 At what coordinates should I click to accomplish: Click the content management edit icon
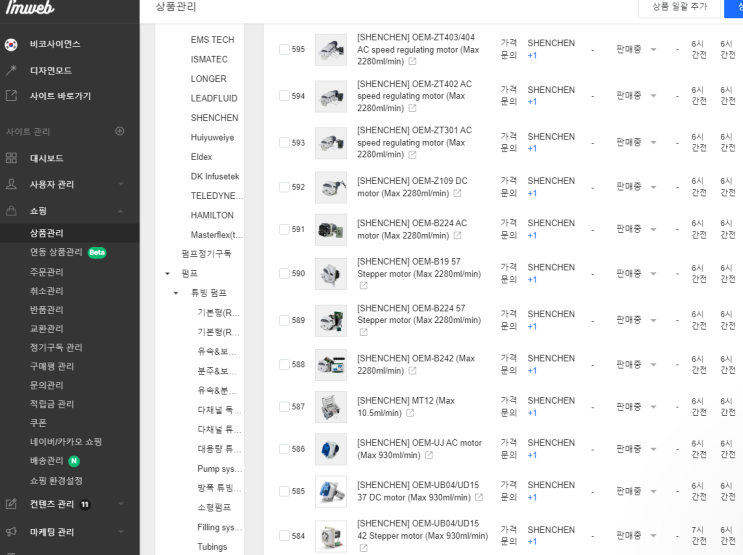tap(11, 504)
